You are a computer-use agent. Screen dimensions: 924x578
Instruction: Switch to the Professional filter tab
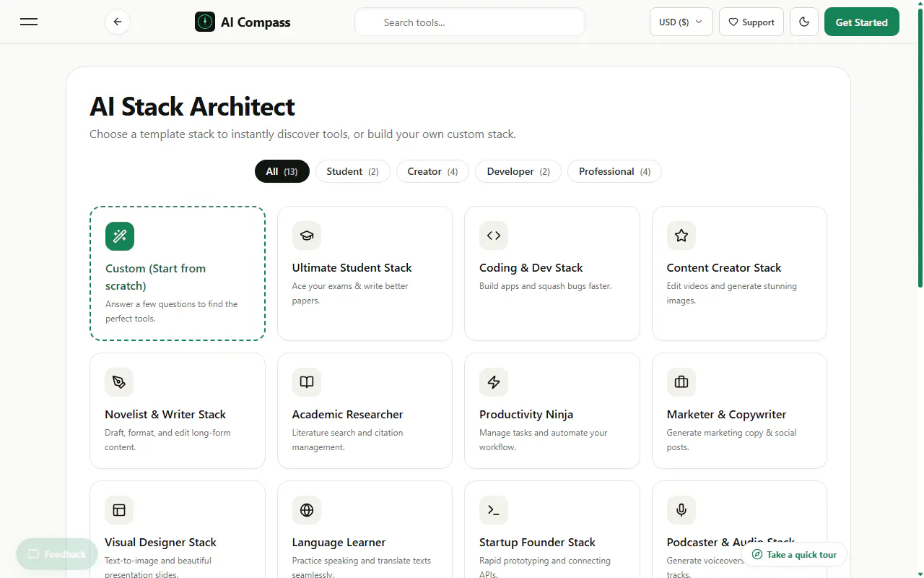coord(614,171)
